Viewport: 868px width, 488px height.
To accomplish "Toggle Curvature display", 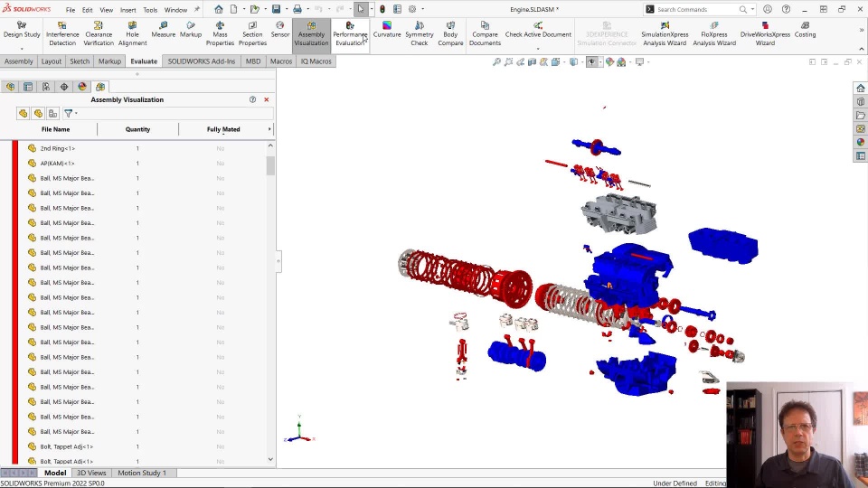I will [x=387, y=30].
